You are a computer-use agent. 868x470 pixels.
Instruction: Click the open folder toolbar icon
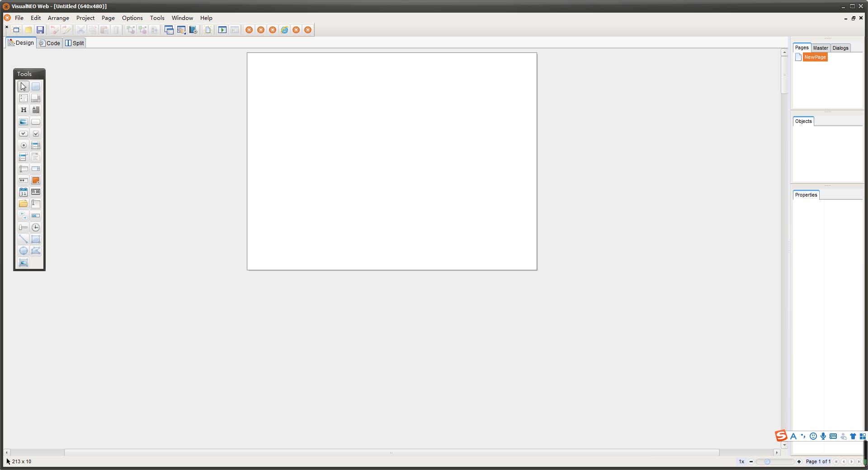tap(28, 30)
